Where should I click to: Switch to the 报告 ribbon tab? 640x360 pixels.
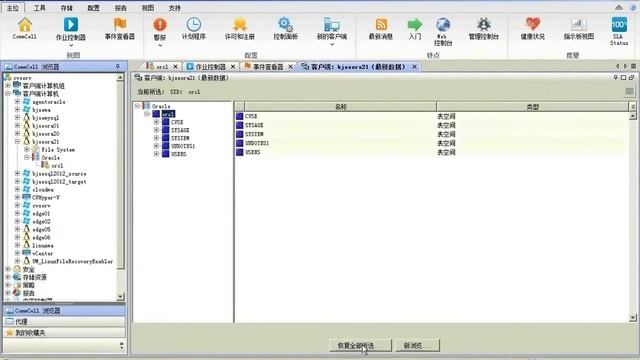120,8
